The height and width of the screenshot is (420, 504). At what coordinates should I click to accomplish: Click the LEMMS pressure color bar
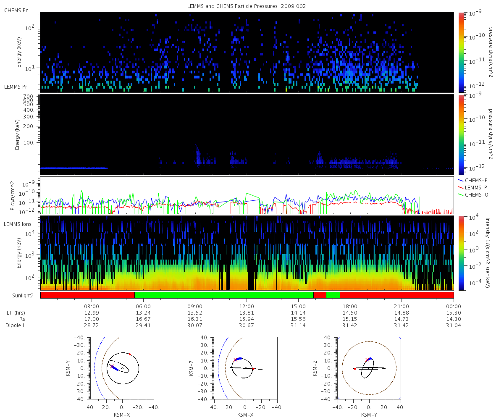click(x=461, y=134)
